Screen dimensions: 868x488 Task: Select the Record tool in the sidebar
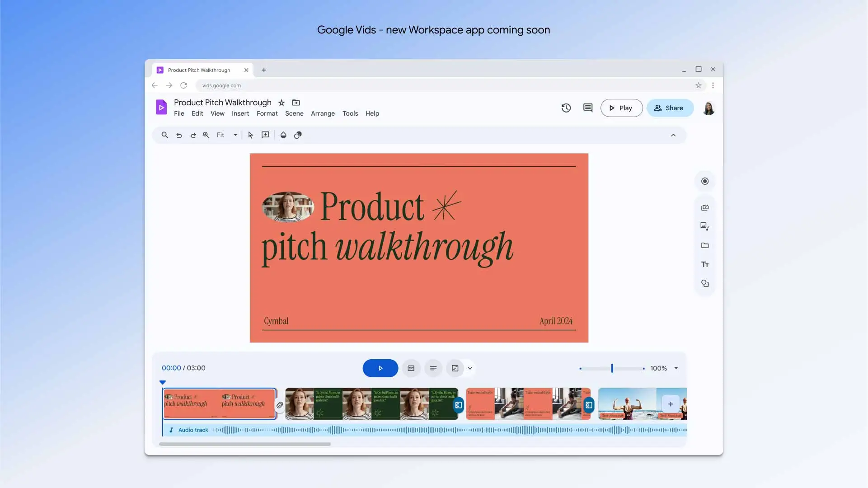(x=705, y=181)
